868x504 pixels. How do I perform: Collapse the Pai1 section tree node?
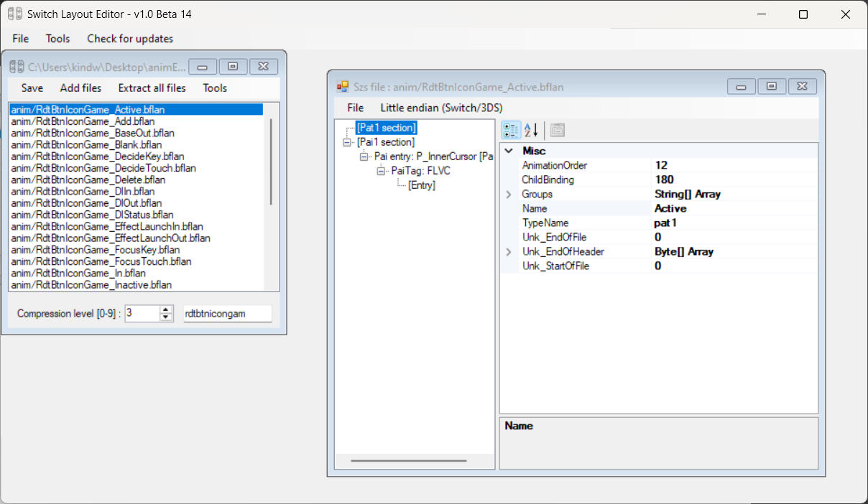pos(347,142)
